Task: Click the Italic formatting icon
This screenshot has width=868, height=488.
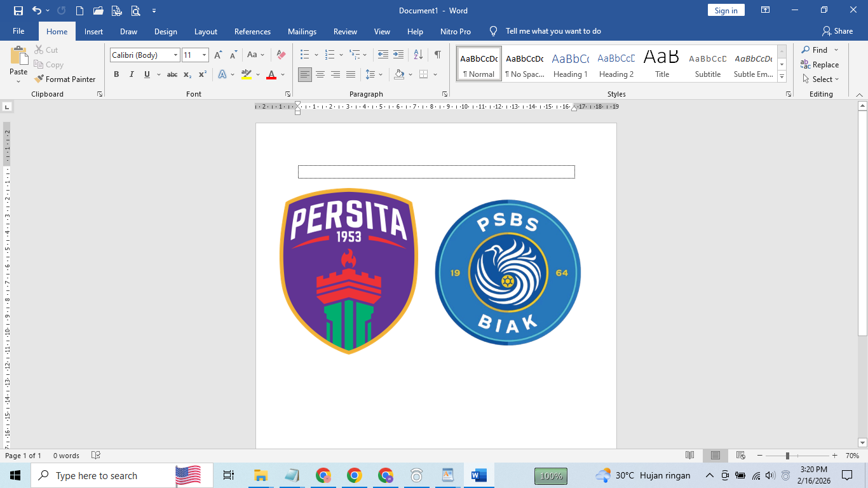Action: pos(132,74)
